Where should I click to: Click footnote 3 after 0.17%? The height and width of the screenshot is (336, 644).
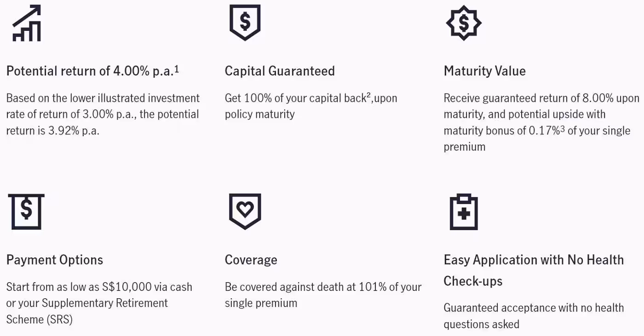pos(563,129)
